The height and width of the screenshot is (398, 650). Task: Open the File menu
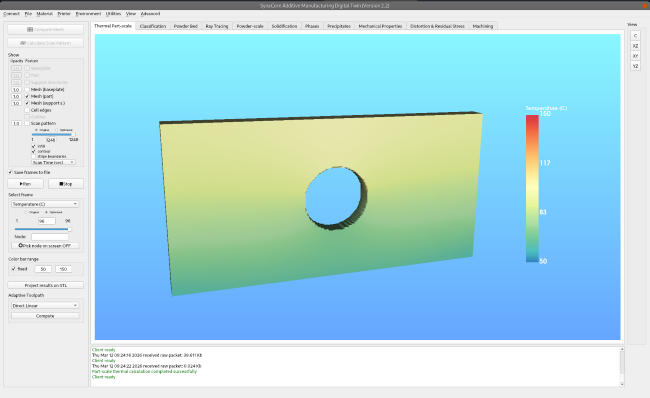pos(28,14)
